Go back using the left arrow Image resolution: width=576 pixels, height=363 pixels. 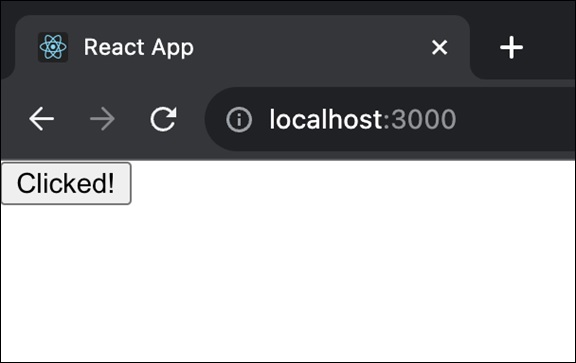[42, 119]
